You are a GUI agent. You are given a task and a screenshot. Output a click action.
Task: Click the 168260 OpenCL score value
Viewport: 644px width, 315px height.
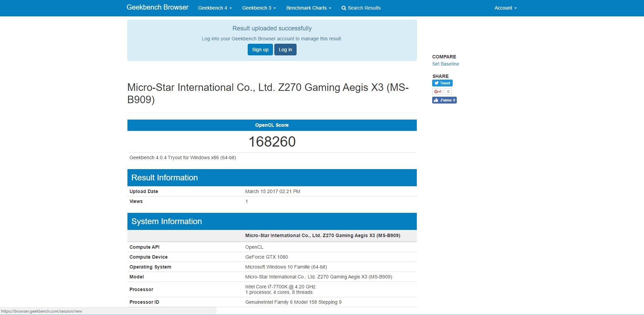tap(272, 142)
